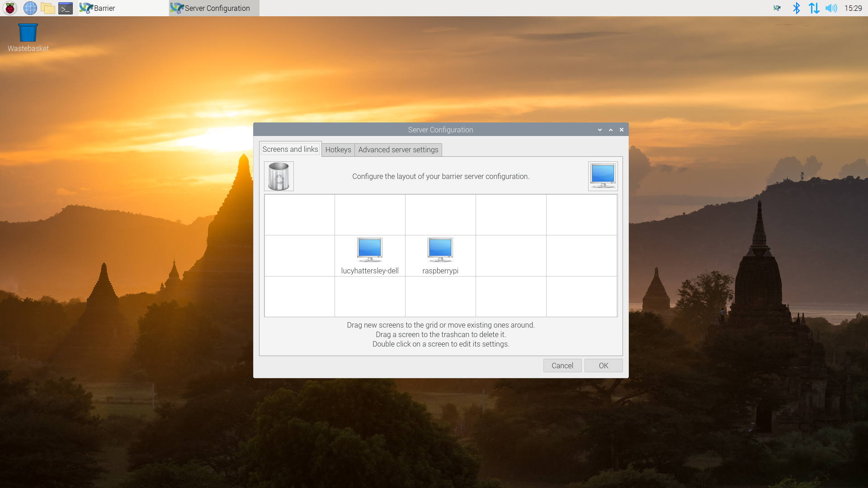Screen dimensions: 868x488
Task: Click the network traffic arrows icon
Action: coord(814,8)
